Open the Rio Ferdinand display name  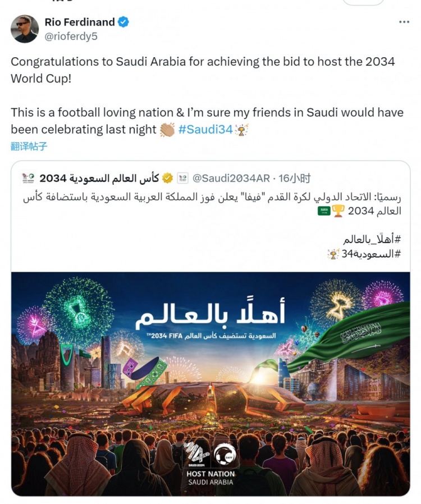pyautogui.click(x=80, y=22)
